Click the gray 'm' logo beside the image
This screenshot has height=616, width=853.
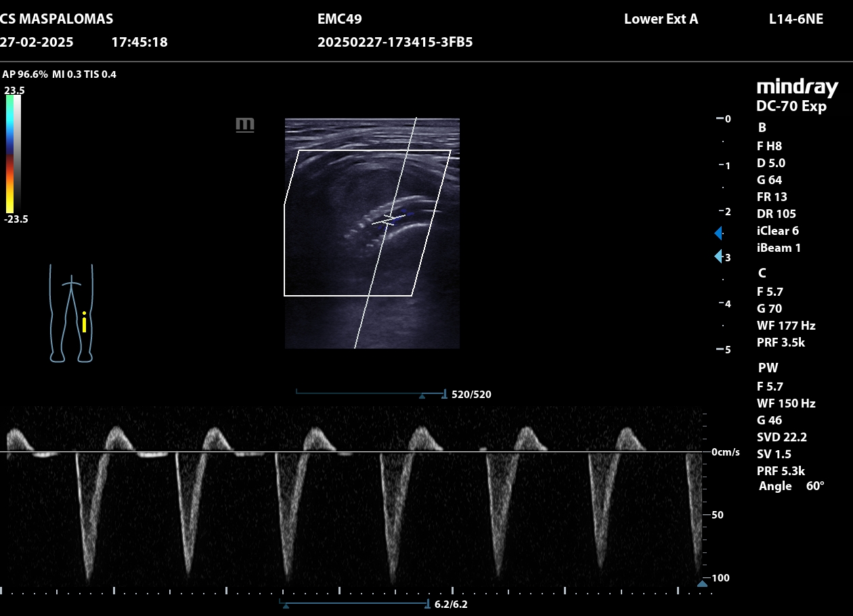[245, 125]
